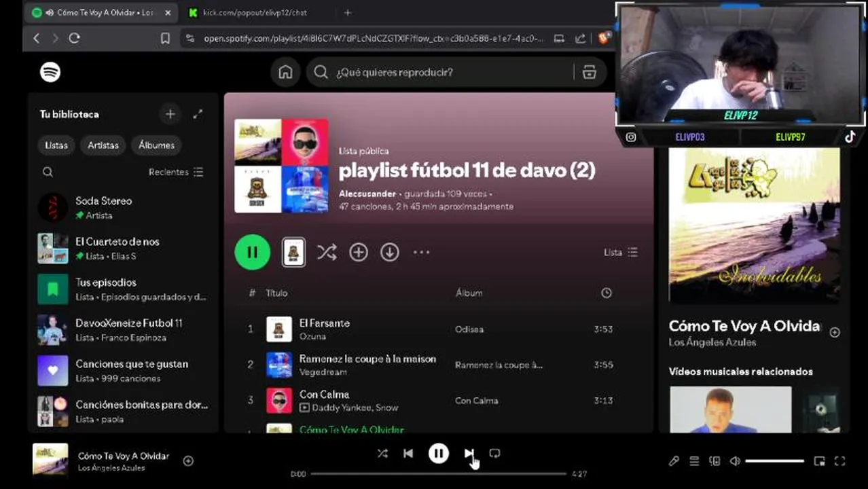Save the playlist to your library
This screenshot has height=489, width=868.
tap(359, 253)
